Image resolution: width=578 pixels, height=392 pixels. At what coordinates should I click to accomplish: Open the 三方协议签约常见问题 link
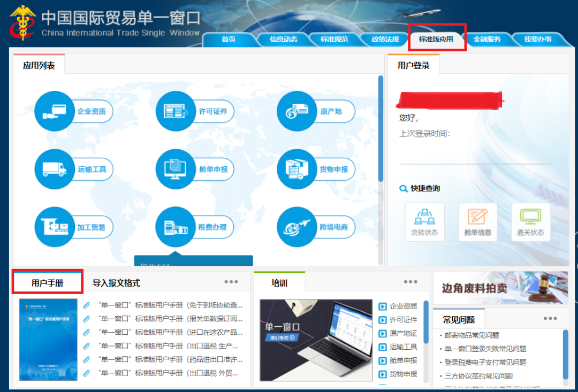[478, 376]
